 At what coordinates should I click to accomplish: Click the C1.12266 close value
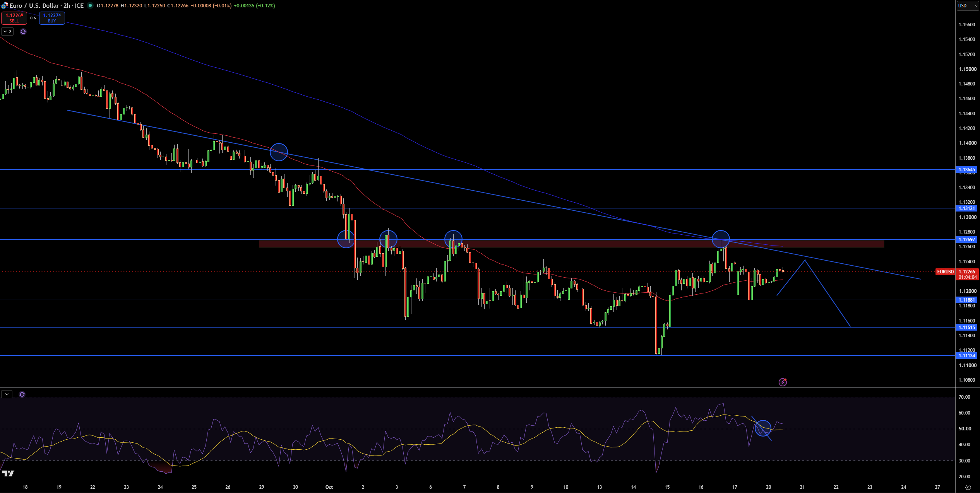point(178,6)
